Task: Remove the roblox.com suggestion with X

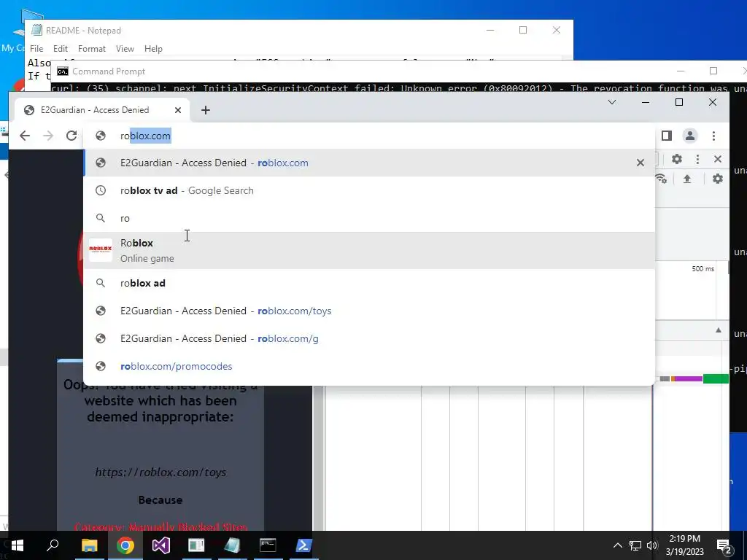Action: [640, 163]
